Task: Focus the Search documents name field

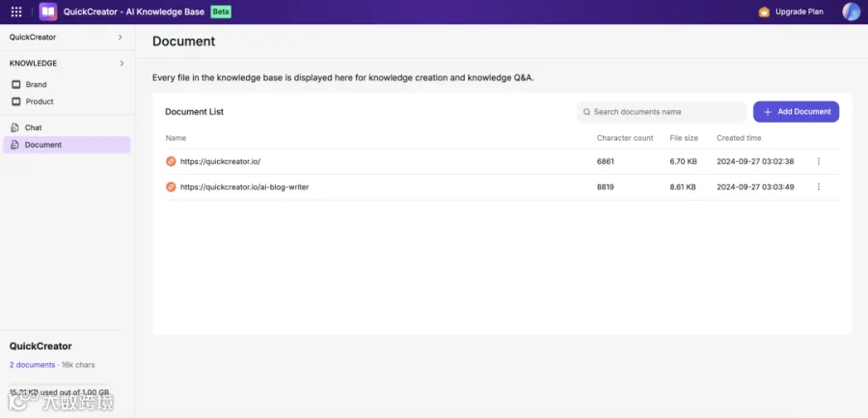Action: (662, 111)
